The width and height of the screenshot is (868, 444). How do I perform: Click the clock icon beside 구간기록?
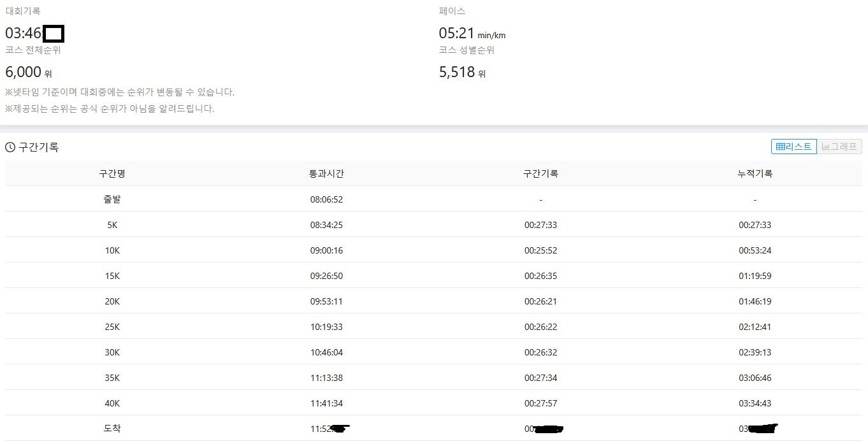10,147
